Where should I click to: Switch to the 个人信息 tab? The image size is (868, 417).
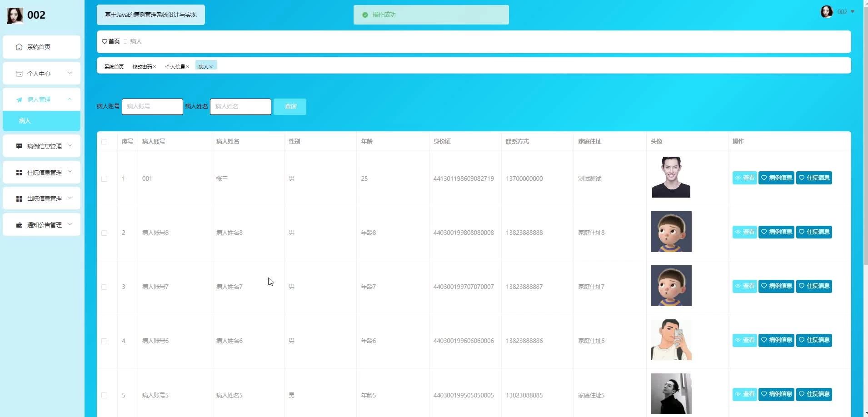(175, 67)
